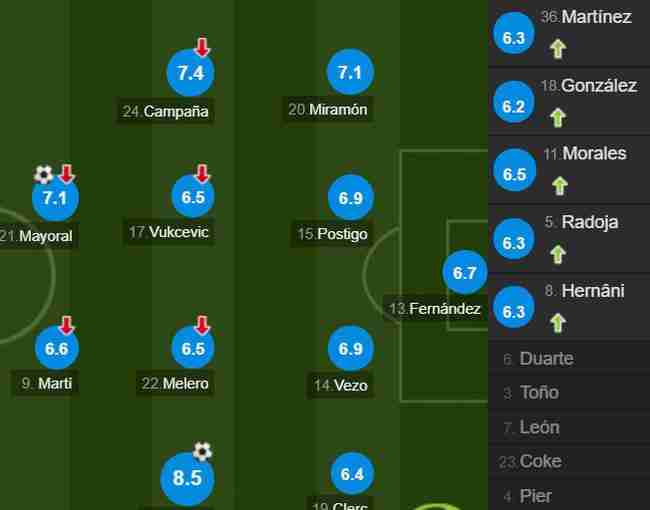The width and height of the screenshot is (650, 510).
Task: Click the red substitution arrow above Vukcevic
Action: 202,173
